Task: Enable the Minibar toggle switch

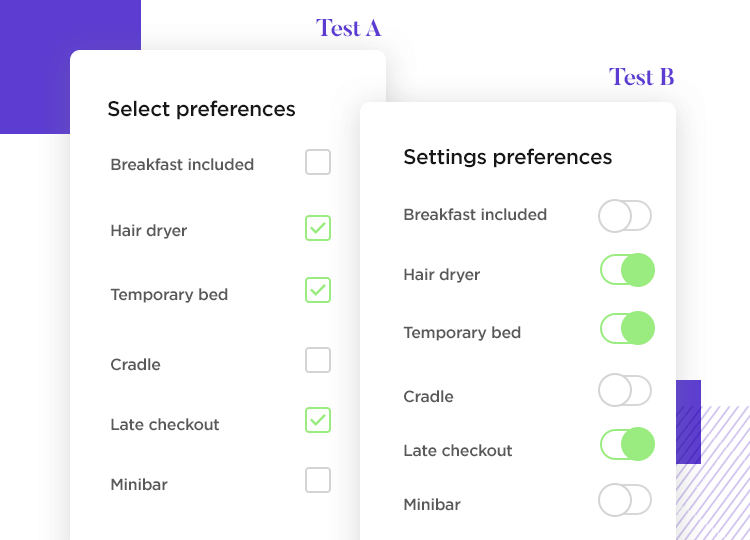Action: click(x=625, y=499)
